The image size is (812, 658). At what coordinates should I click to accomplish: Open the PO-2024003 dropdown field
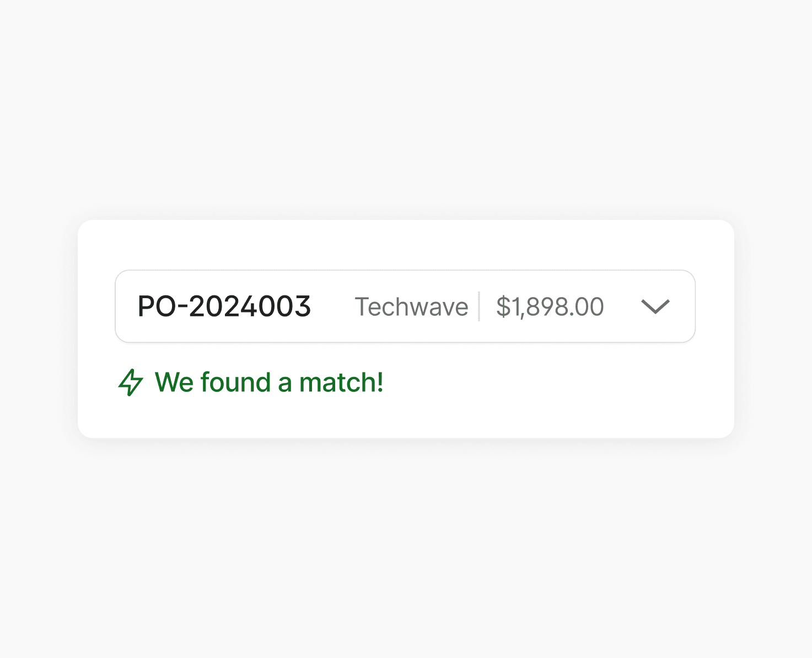405,306
